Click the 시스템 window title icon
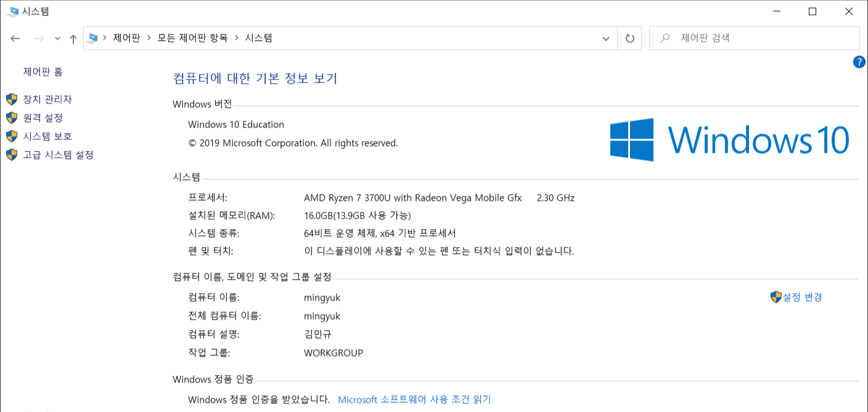Viewport: 868px width, 412px height. [13, 11]
